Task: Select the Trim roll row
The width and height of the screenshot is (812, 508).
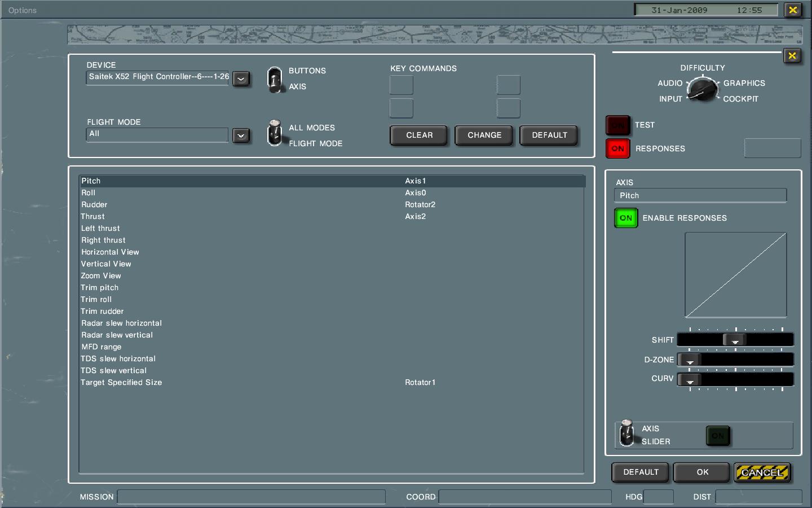Action: pyautogui.click(x=332, y=300)
